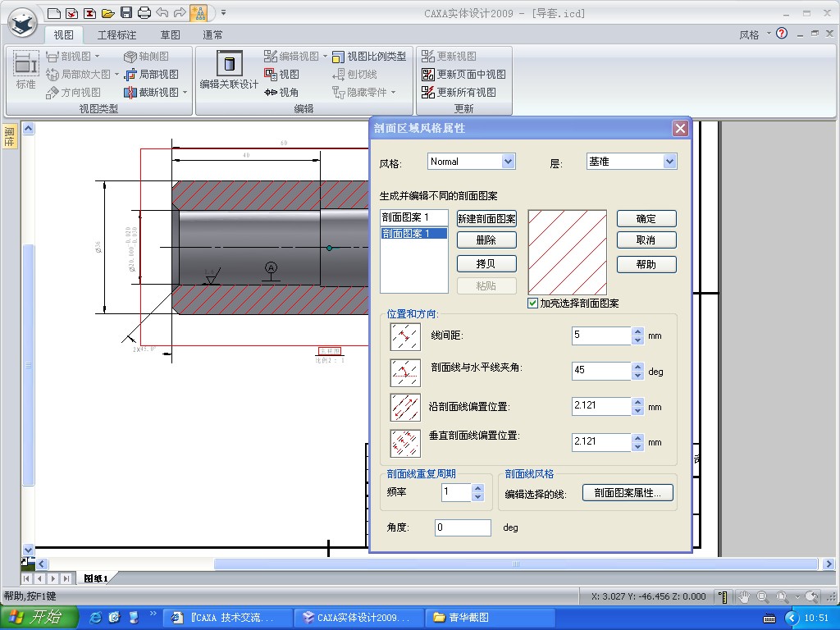Click the CAXA application menu orb
The width and height of the screenshot is (840, 630).
[22, 22]
